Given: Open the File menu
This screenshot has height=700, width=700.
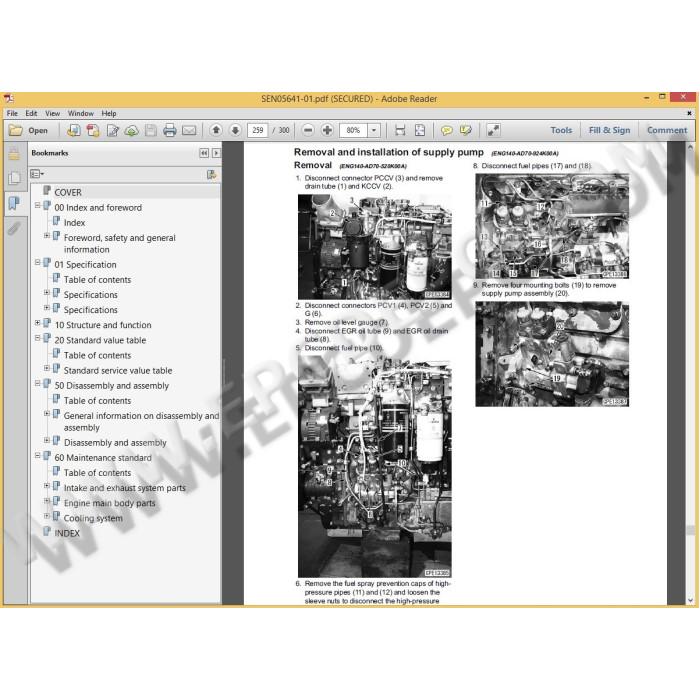Looking at the screenshot, I should point(12,113).
